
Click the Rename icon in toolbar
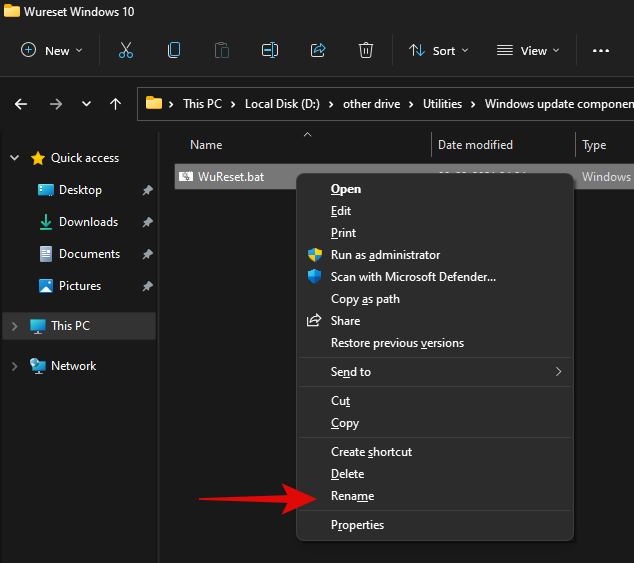pos(269,50)
